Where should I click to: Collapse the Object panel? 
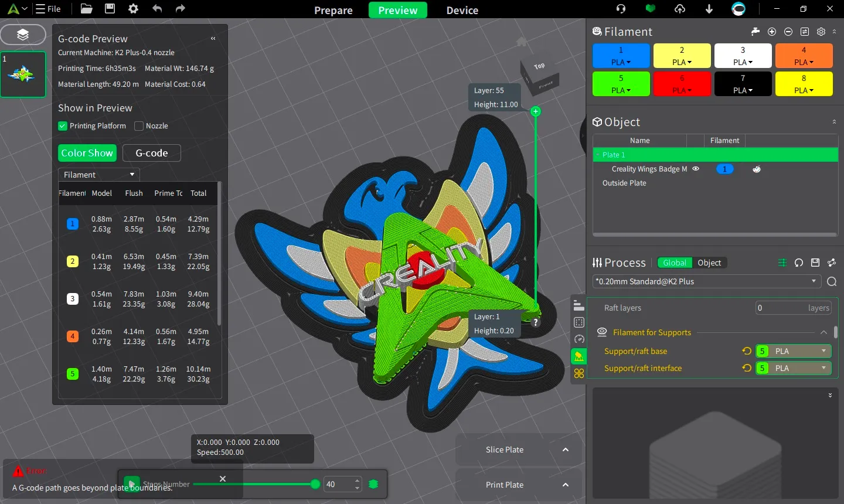tap(834, 122)
